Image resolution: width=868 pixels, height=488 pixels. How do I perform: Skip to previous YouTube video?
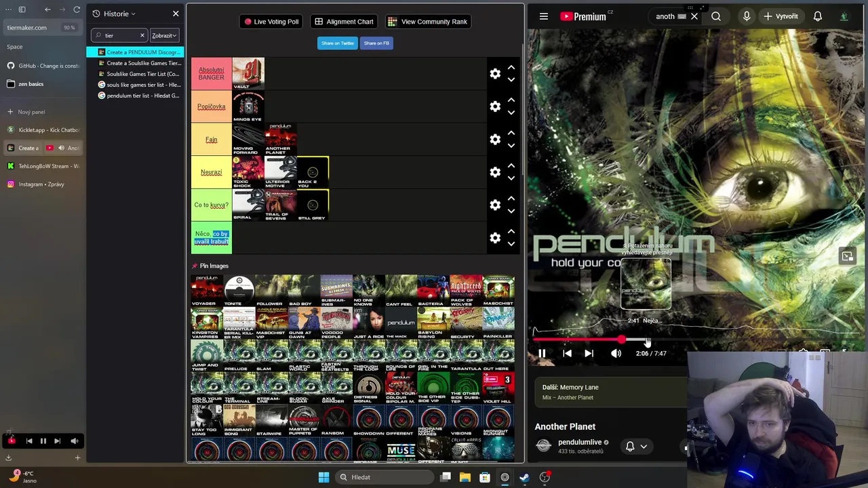coord(567,353)
